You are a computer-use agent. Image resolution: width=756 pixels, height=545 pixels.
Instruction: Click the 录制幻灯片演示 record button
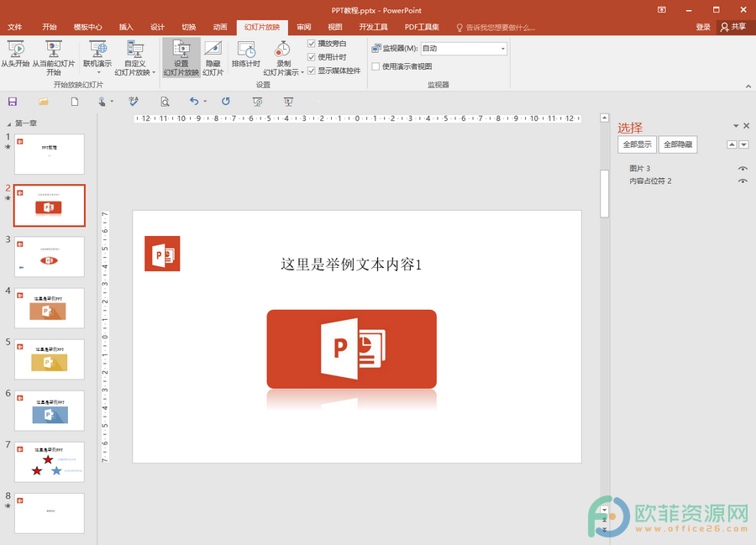(283, 58)
